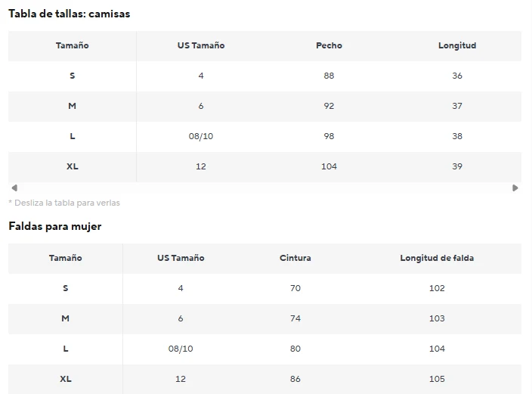The height and width of the screenshot is (394, 532).
Task: Click chest value 104 in shirts table
Action: point(329,166)
